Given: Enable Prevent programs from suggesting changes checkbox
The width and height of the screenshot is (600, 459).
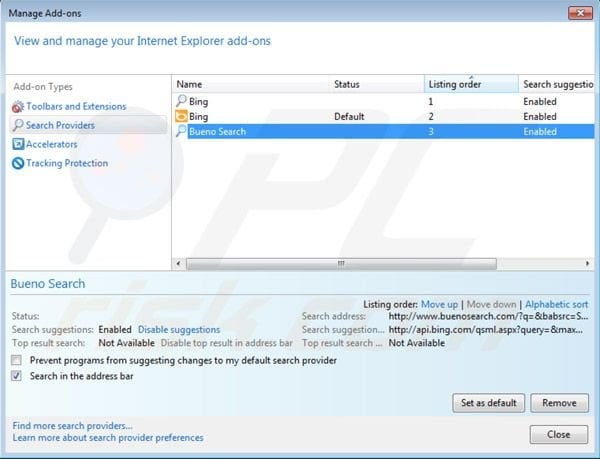Looking at the screenshot, I should [x=16, y=360].
